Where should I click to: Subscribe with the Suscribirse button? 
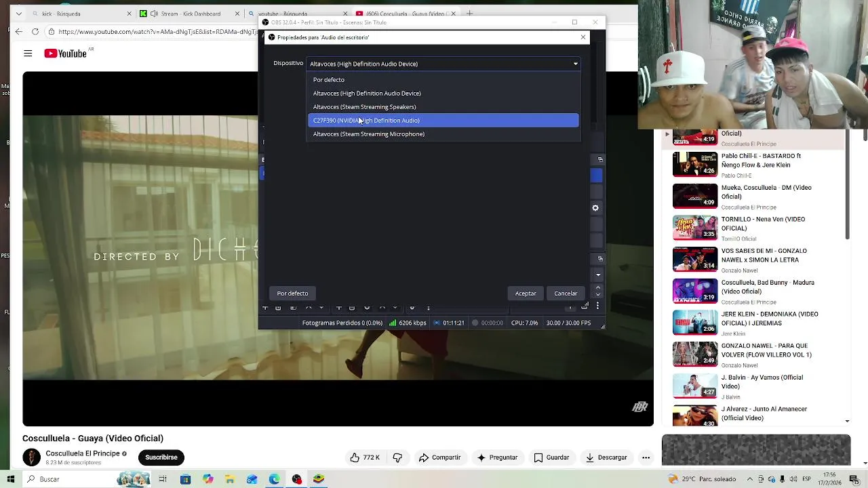pyautogui.click(x=161, y=457)
